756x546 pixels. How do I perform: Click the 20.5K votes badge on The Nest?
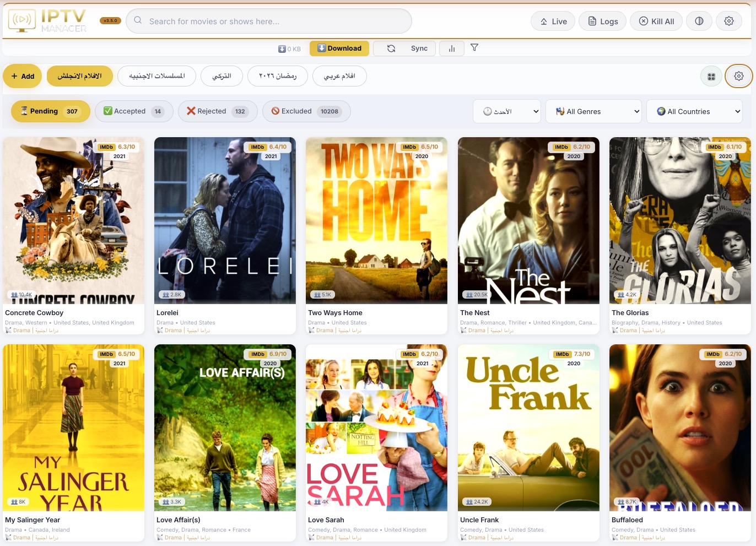coord(477,295)
